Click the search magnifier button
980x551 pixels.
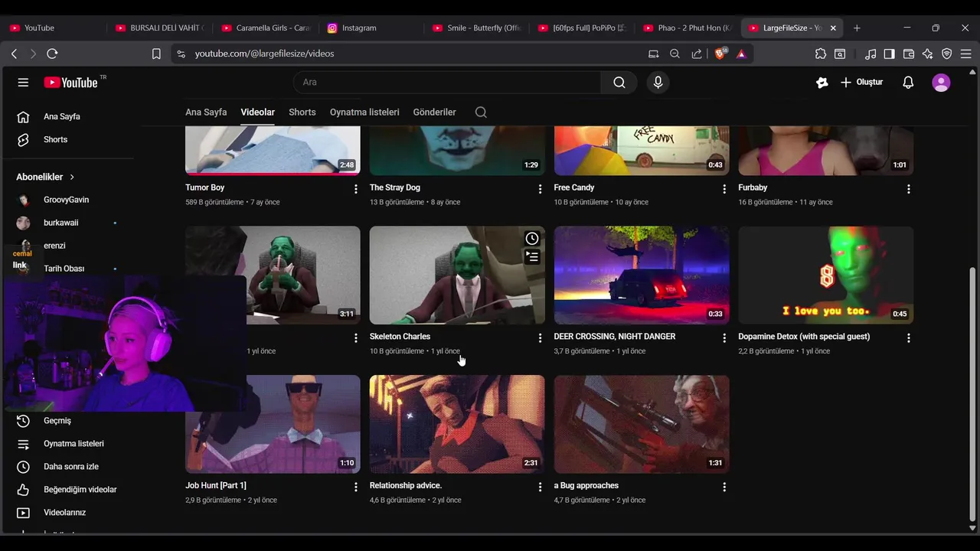[x=619, y=83]
